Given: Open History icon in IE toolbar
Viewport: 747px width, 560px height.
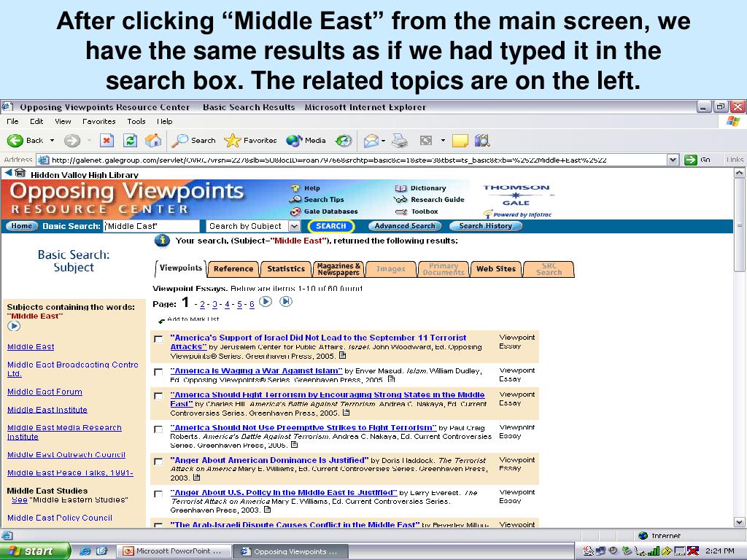Looking at the screenshot, I should (344, 141).
